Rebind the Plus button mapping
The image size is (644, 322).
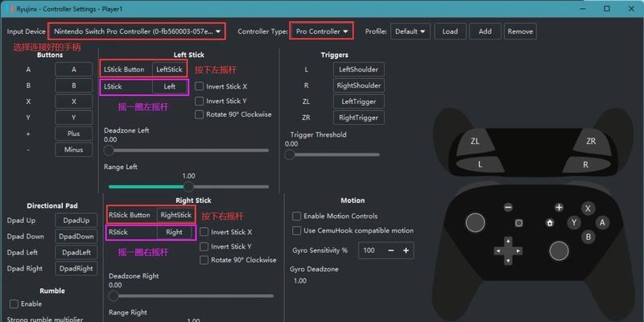[x=74, y=134]
